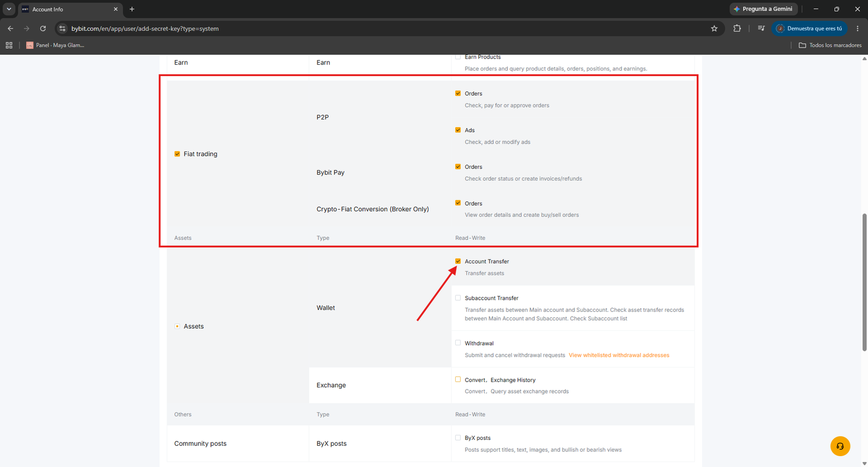Screen dimensions: 868x467
Task: Bookmark this page with the star icon
Action: (x=714, y=29)
